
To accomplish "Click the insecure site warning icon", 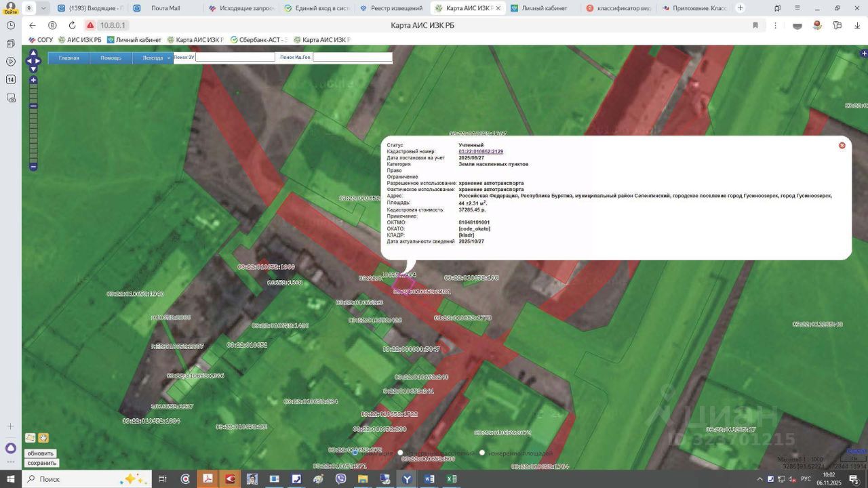I will click(x=90, y=25).
